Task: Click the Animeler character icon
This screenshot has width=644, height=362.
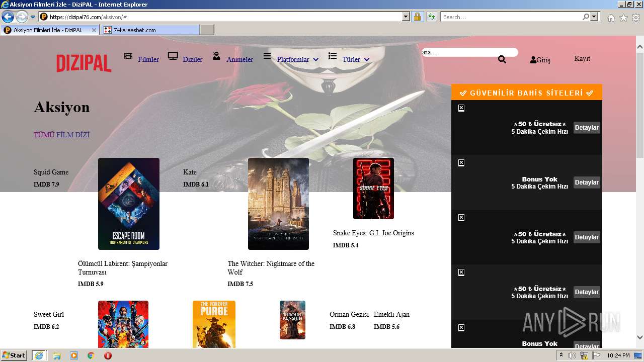Action: tap(216, 56)
